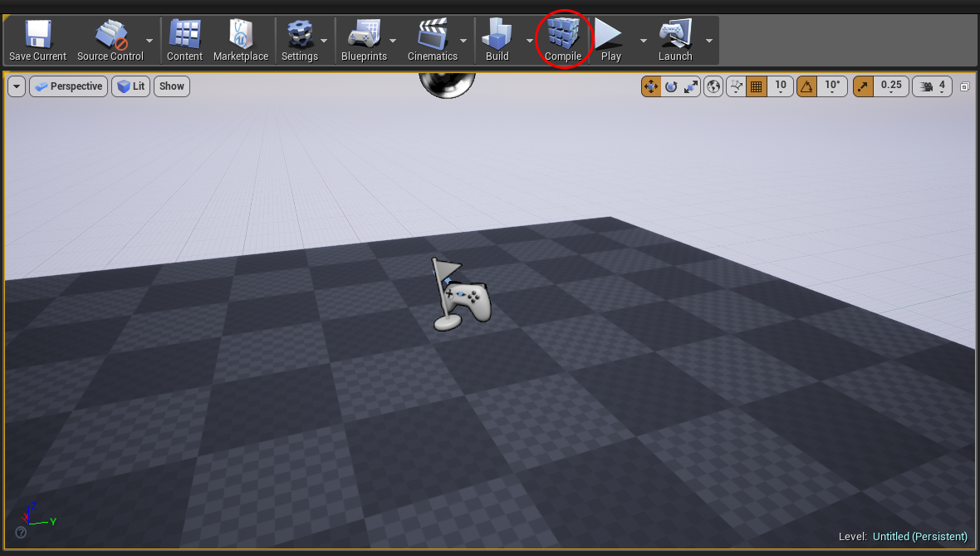Toggle grid snapping on or off
980x556 pixels.
[757, 86]
